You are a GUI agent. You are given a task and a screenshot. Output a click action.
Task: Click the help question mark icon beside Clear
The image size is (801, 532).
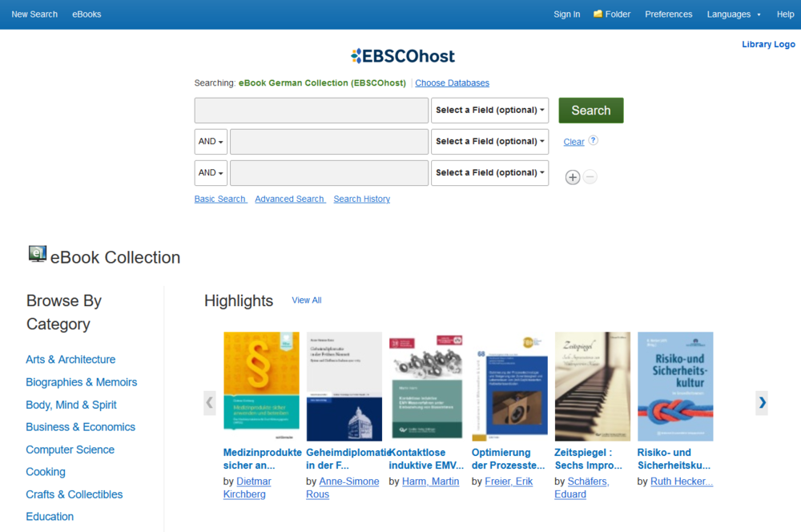(594, 140)
